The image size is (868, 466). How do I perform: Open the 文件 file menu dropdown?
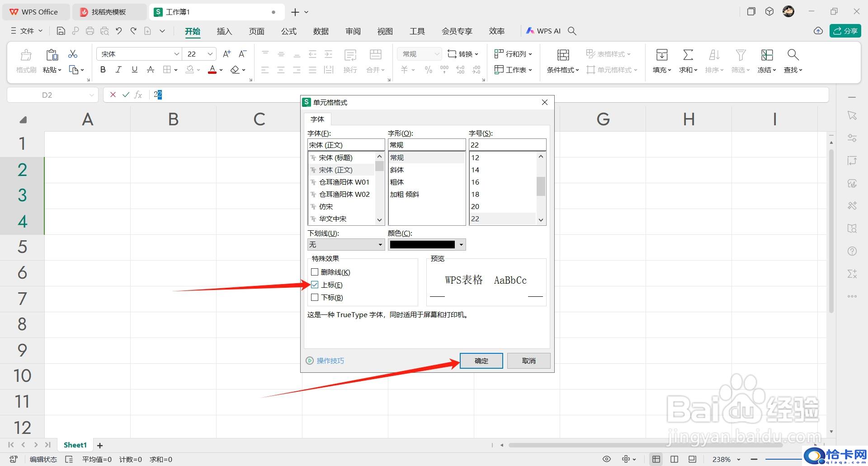[x=27, y=31]
